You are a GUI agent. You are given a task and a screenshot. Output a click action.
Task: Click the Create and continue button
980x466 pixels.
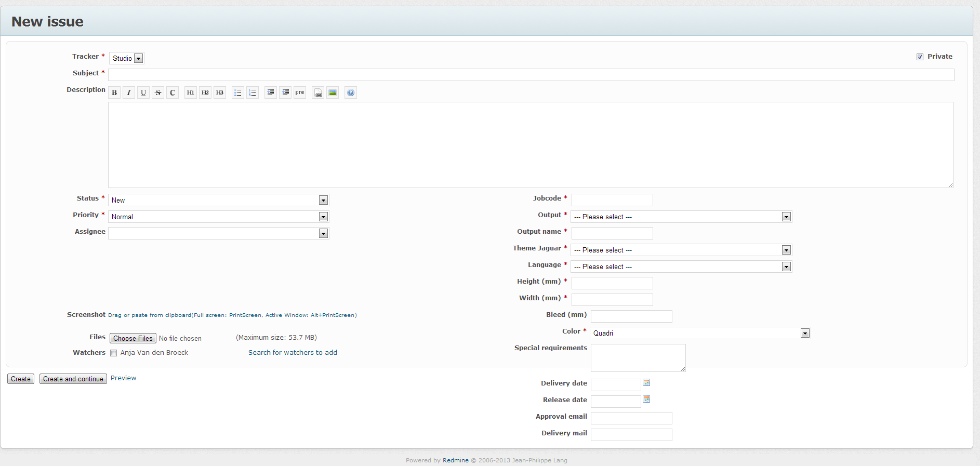pos(73,379)
